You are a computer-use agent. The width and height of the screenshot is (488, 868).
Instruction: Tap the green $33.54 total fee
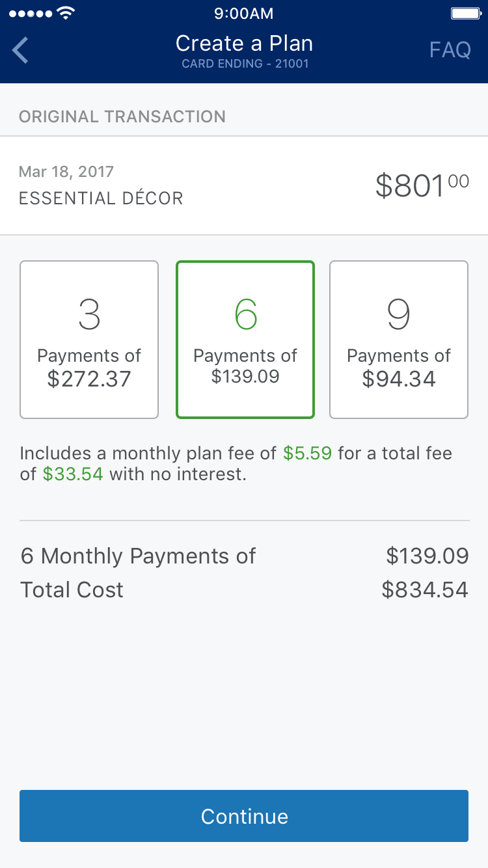(x=73, y=474)
